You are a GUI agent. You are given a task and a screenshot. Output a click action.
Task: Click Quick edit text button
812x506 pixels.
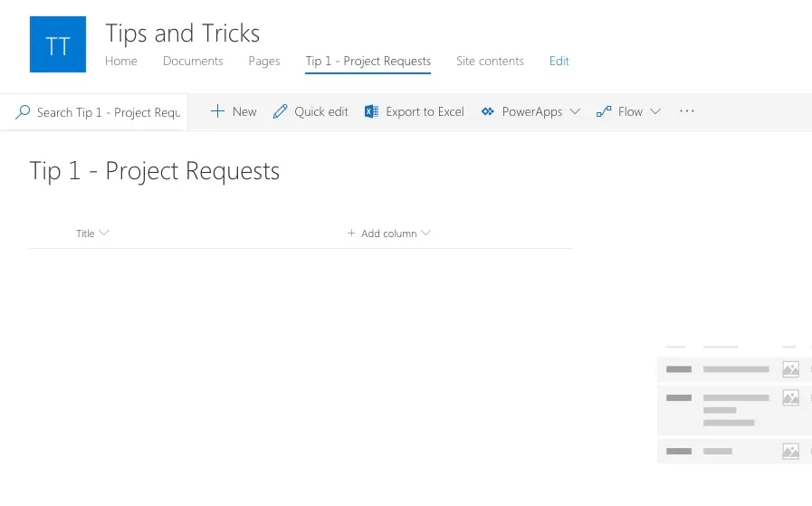pos(321,111)
